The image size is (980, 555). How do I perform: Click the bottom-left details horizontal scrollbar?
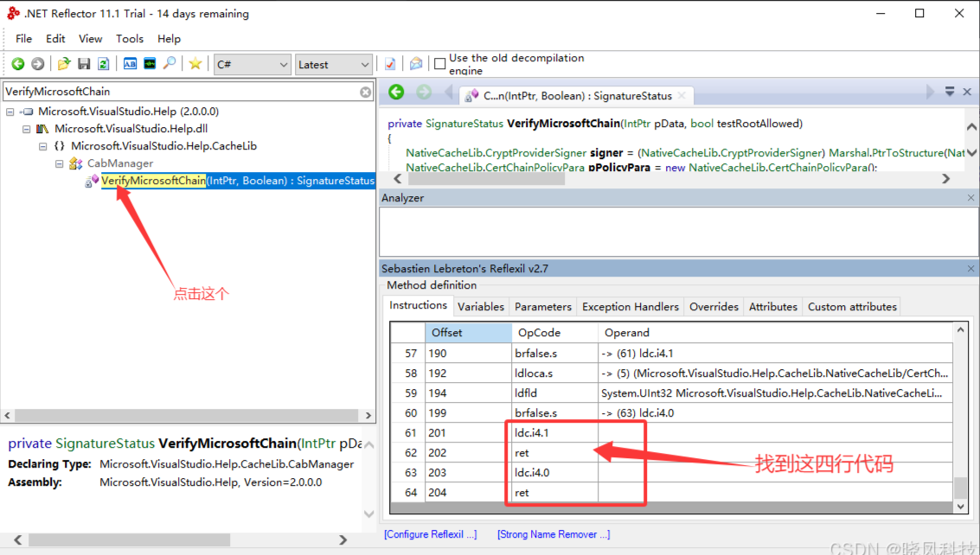(x=130, y=539)
